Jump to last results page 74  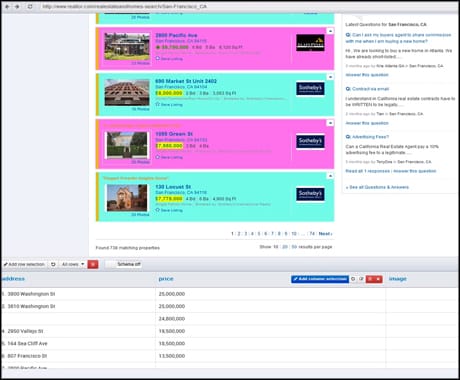(312, 234)
